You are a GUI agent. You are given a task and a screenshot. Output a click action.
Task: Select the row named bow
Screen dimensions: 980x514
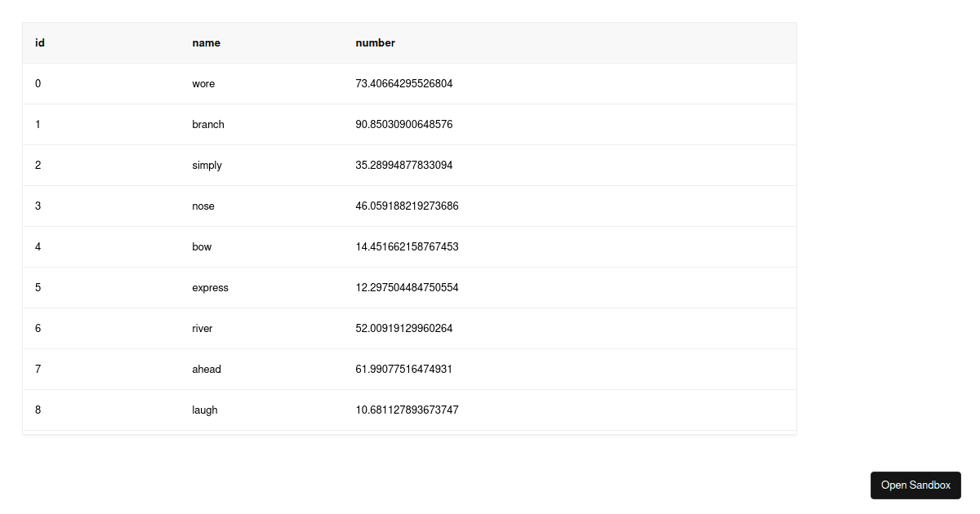tap(202, 246)
